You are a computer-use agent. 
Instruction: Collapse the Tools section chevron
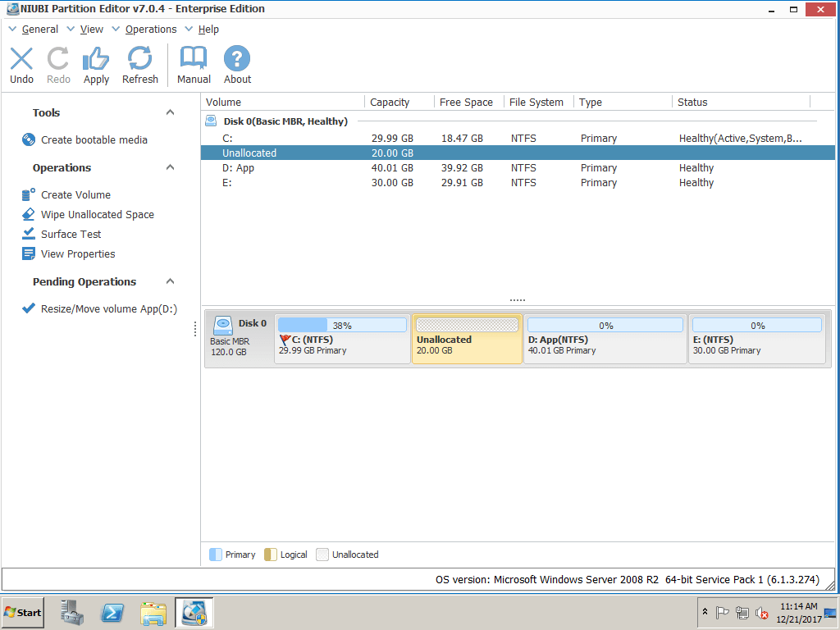[x=171, y=112]
